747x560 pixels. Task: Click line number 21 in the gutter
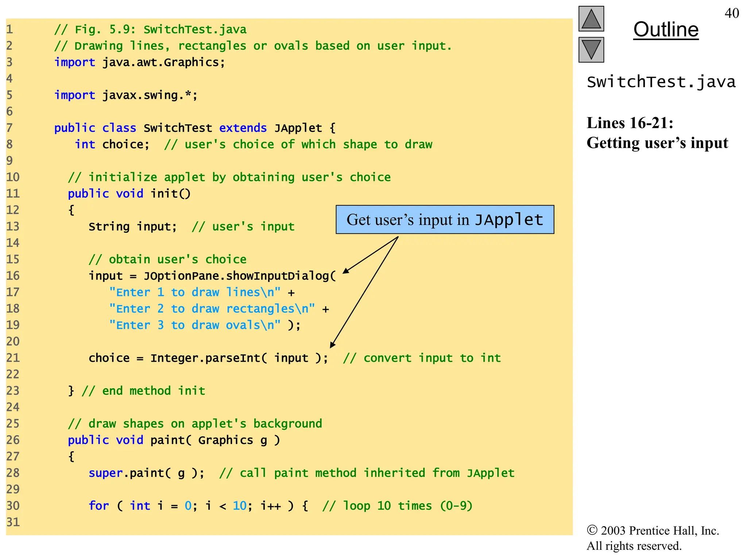(13, 358)
